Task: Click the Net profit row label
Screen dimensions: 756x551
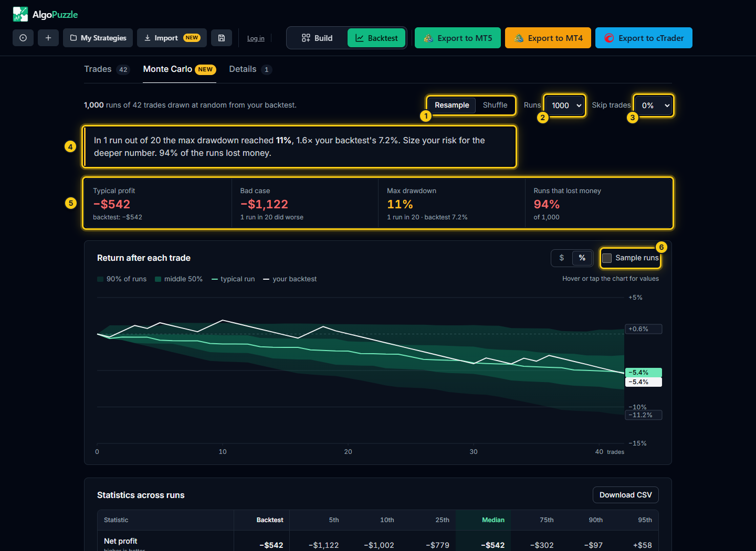Action: [x=121, y=541]
